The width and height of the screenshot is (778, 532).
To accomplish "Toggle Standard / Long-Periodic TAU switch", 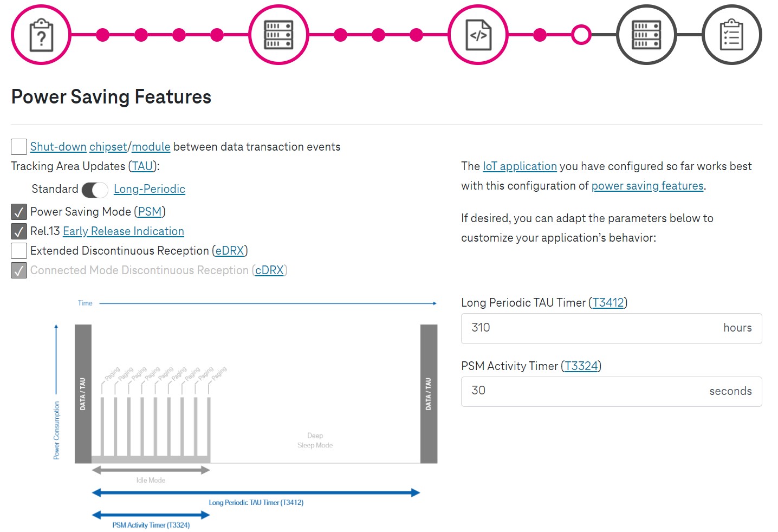I will coord(95,190).
